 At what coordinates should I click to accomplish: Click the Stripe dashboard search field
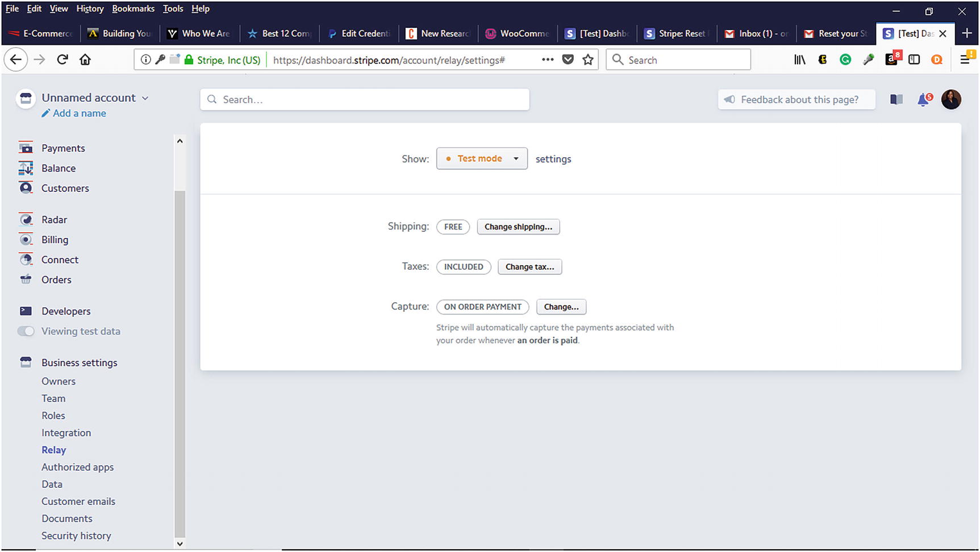coord(365,99)
